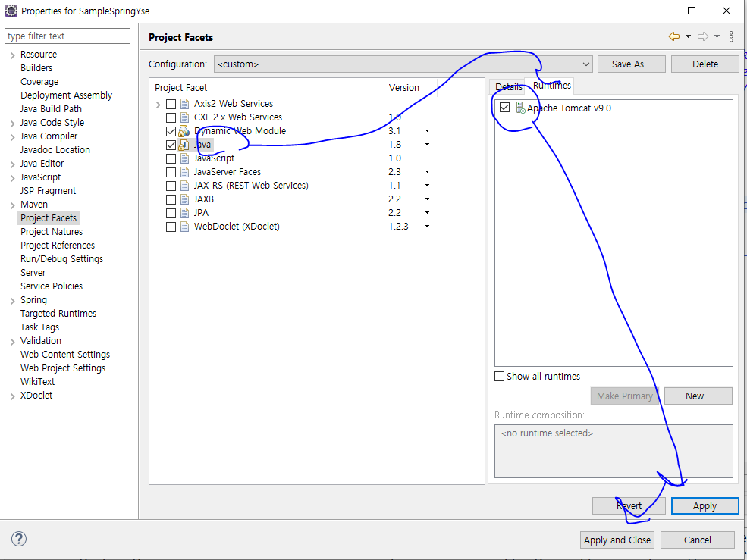Click the CXF 2.x Web Services facet icon
The height and width of the screenshot is (560, 747).
pyautogui.click(x=184, y=117)
